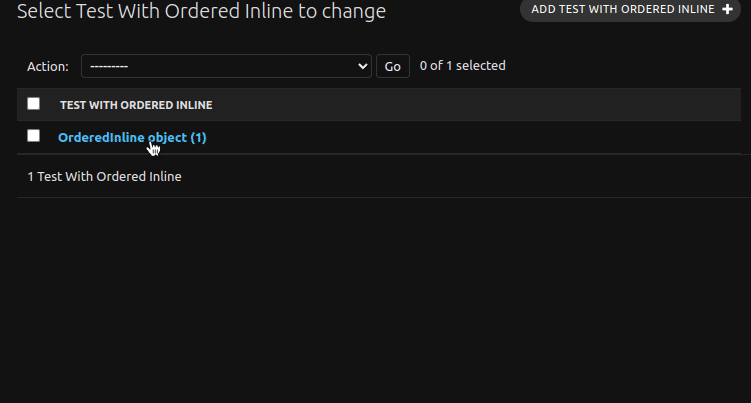
Task: Click the empty dark area below the results list
Action: pyautogui.click(x=375, y=300)
